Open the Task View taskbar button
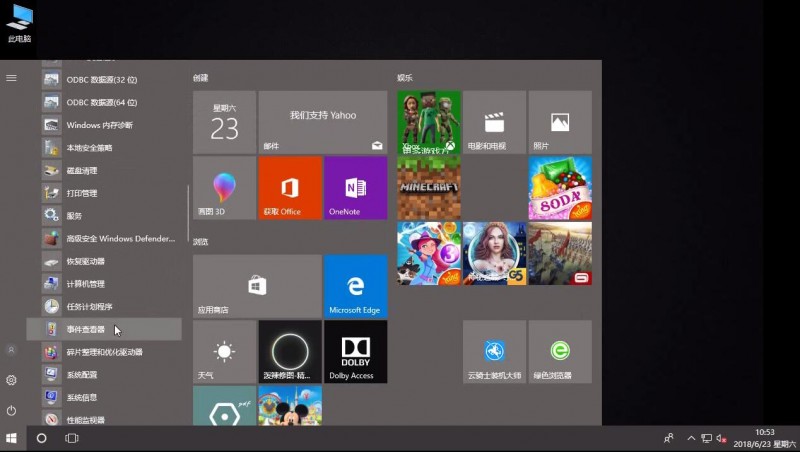The height and width of the screenshot is (452, 800). [72, 438]
